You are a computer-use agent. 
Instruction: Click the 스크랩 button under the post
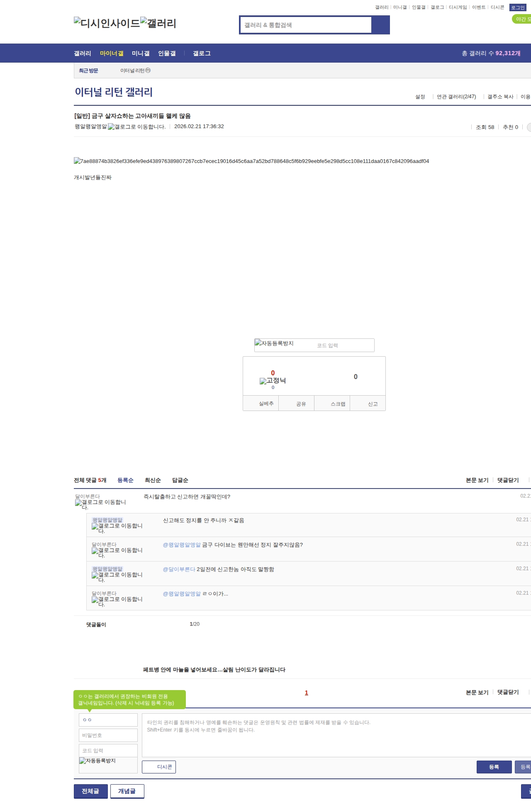332,404
